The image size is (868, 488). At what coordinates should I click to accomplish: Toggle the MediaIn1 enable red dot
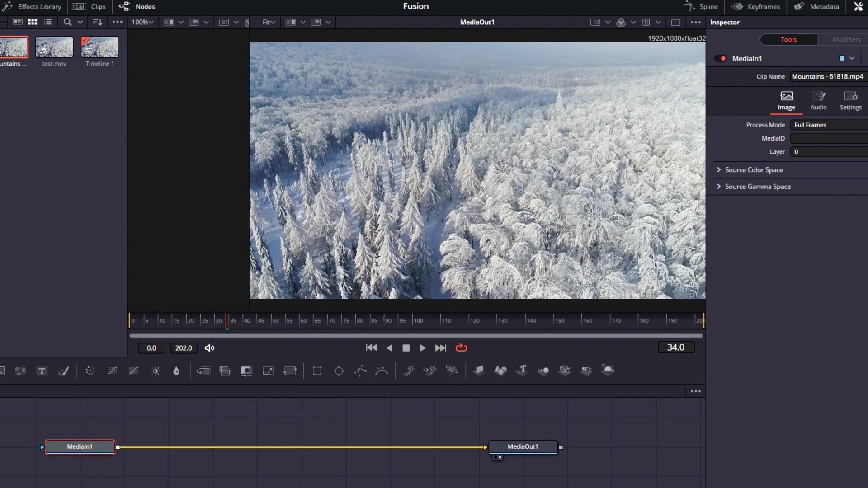(723, 58)
